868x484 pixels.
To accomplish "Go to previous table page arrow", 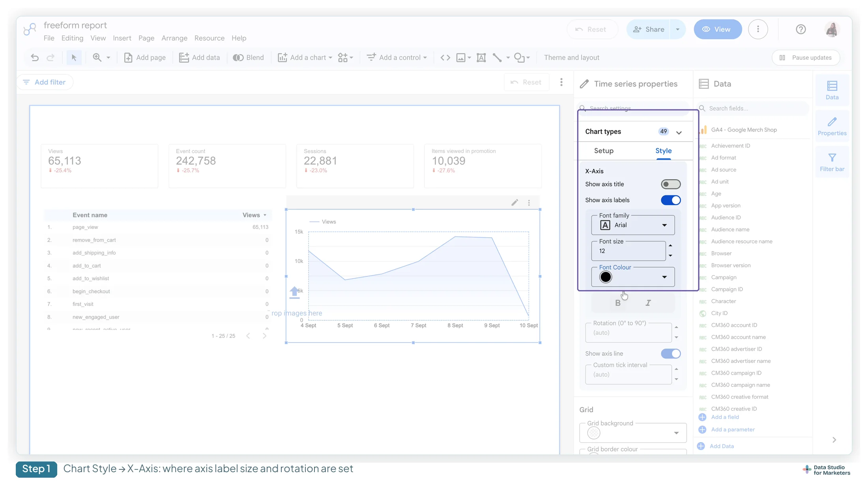I will (248, 336).
